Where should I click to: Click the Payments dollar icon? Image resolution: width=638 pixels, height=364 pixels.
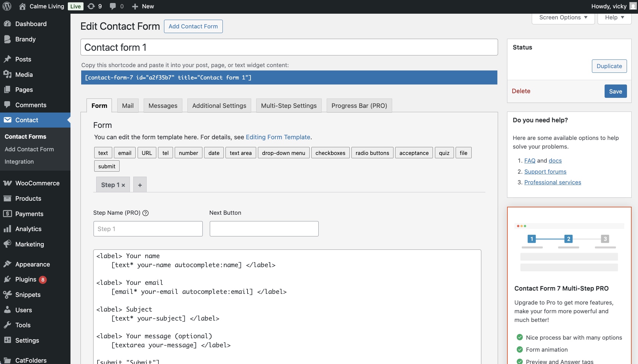(7, 214)
